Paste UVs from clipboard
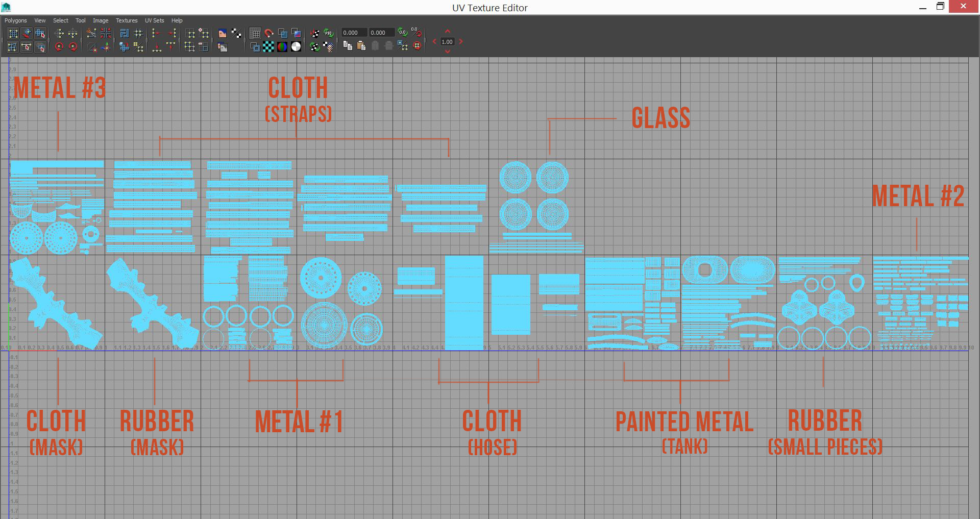 coord(361,46)
